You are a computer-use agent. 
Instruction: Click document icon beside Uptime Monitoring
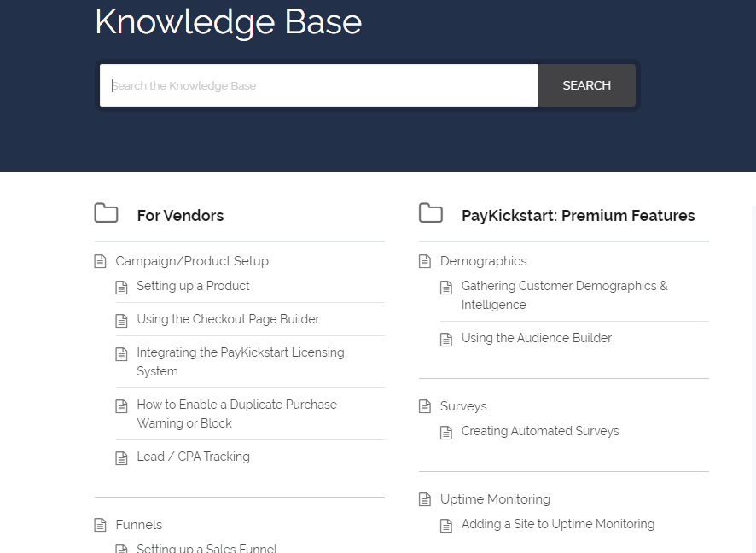pyautogui.click(x=425, y=499)
